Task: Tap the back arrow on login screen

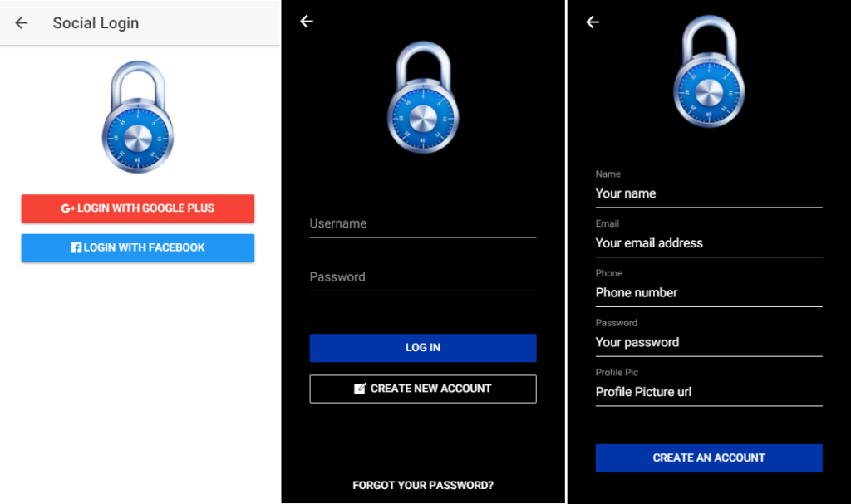Action: pos(307,21)
